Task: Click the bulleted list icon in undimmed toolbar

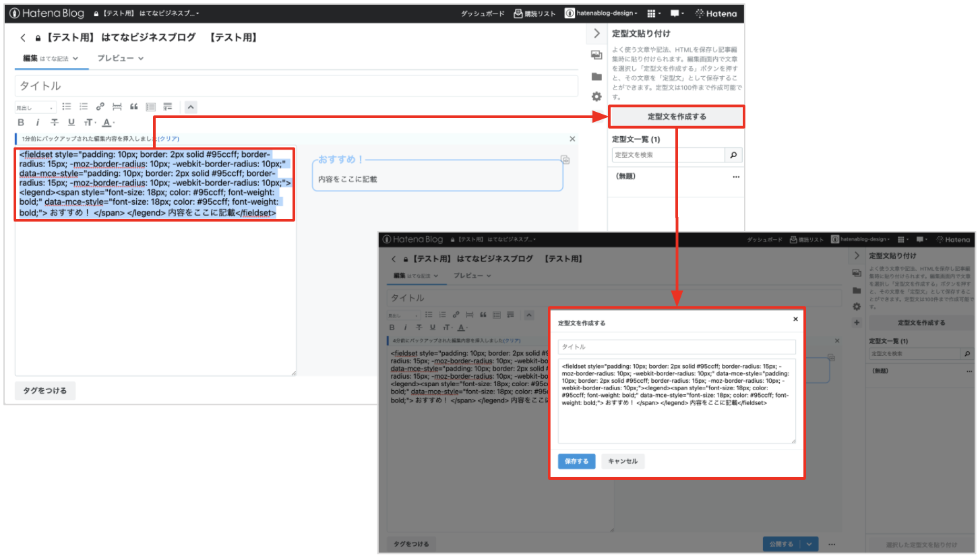Action: [x=67, y=106]
